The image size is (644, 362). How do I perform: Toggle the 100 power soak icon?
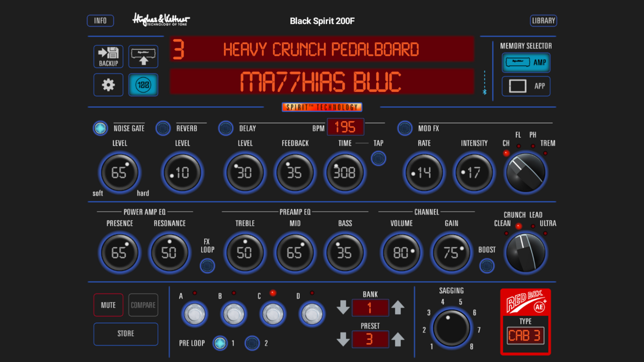point(143,85)
